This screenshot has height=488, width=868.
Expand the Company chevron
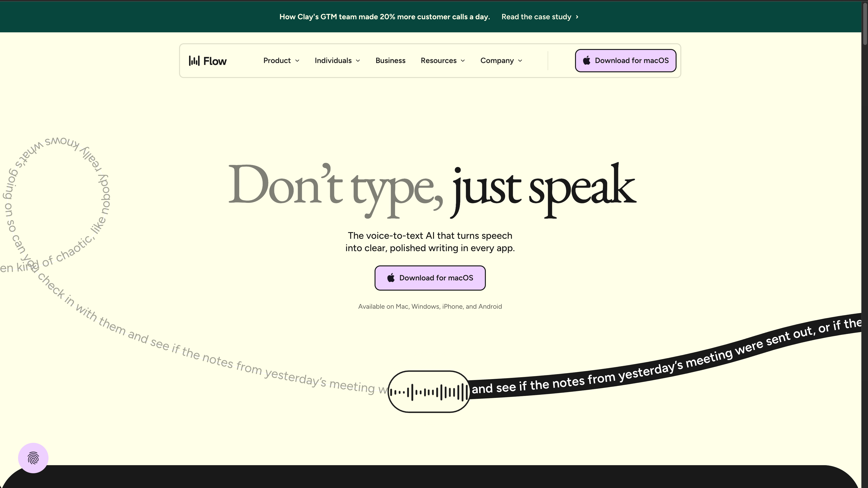pyautogui.click(x=520, y=61)
